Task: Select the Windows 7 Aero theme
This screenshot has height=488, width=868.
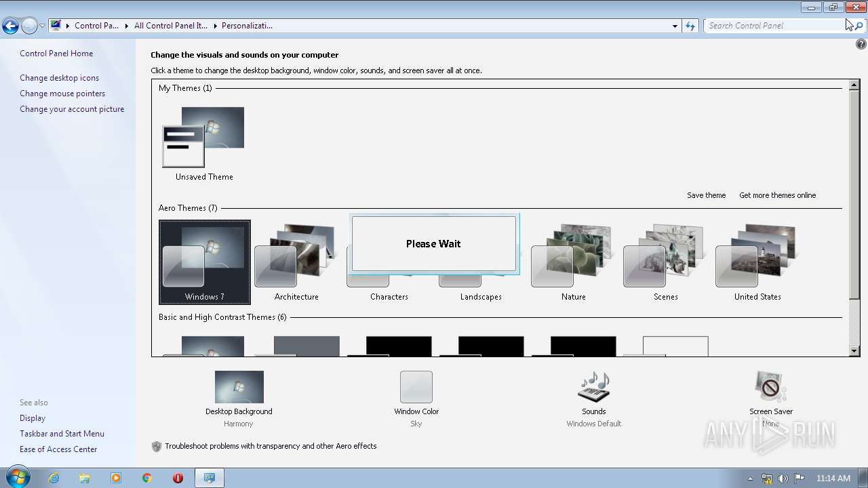Action: click(x=205, y=262)
